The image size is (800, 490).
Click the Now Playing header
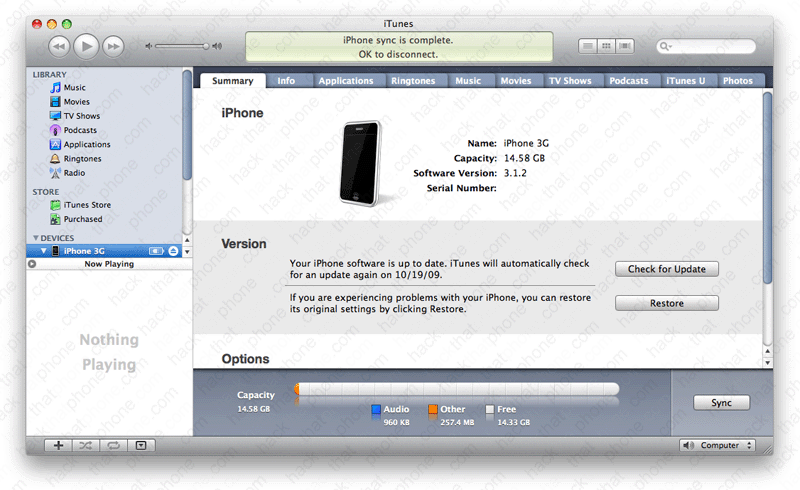109,264
